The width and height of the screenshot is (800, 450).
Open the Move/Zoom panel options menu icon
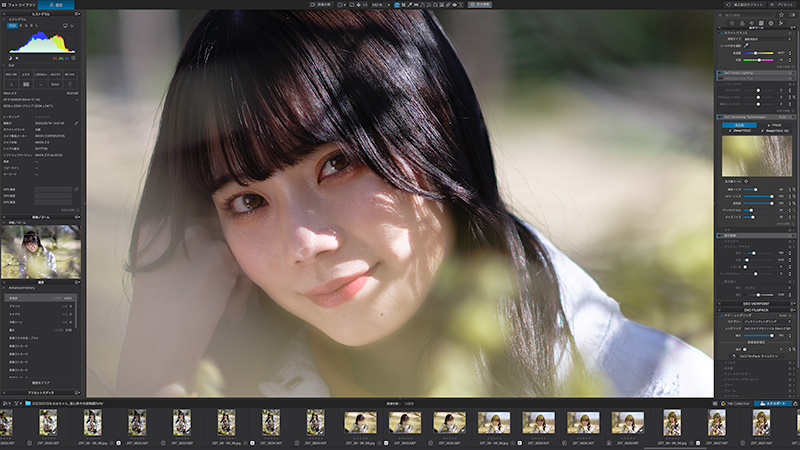pyautogui.click(x=77, y=217)
